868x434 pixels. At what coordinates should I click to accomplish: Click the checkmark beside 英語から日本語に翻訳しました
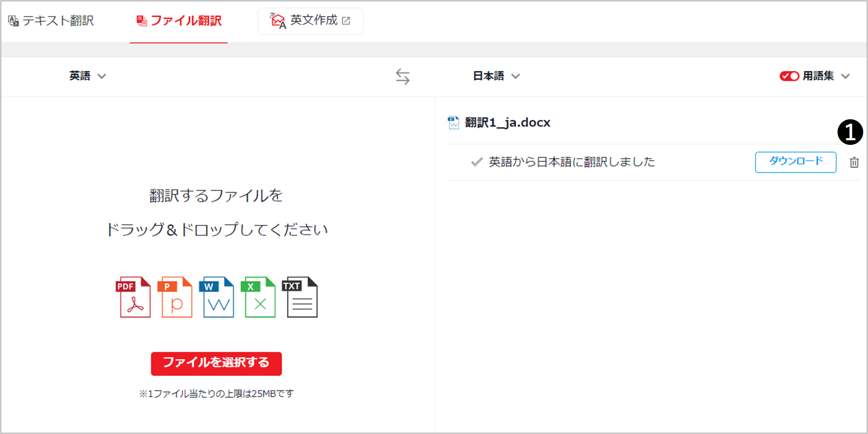[477, 162]
